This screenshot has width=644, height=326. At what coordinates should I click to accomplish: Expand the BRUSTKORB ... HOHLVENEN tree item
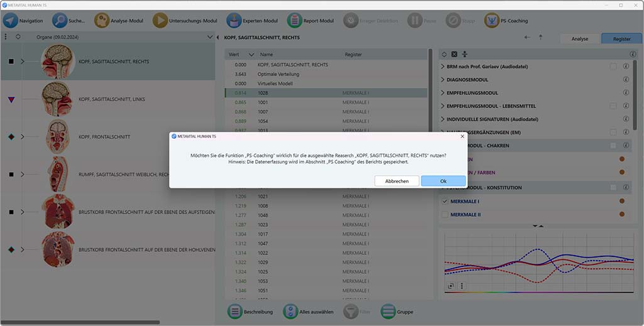pos(23,249)
